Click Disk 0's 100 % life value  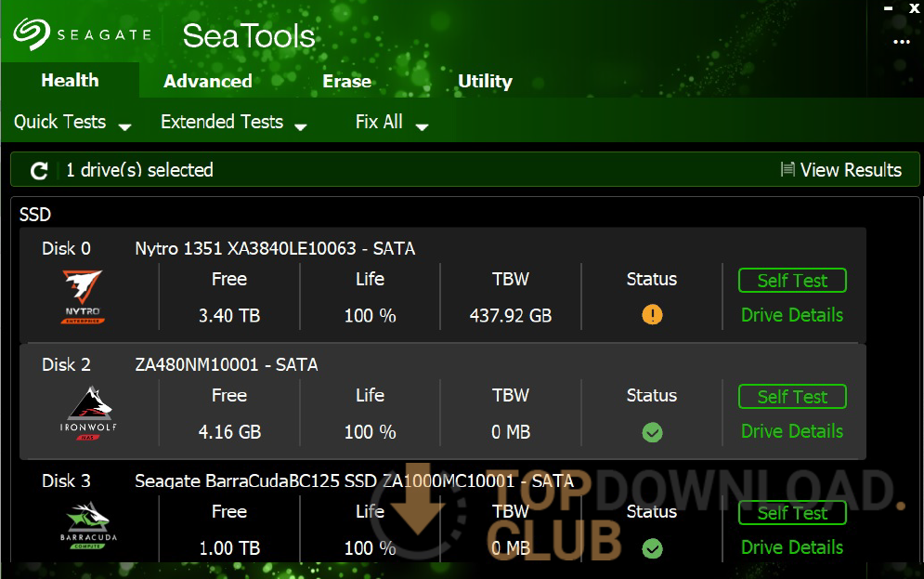(x=371, y=315)
